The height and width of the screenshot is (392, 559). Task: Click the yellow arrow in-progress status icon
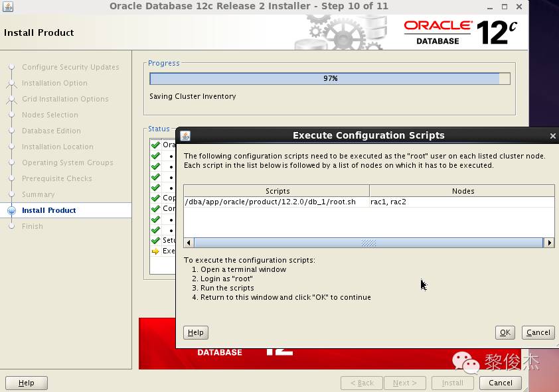tap(155, 251)
